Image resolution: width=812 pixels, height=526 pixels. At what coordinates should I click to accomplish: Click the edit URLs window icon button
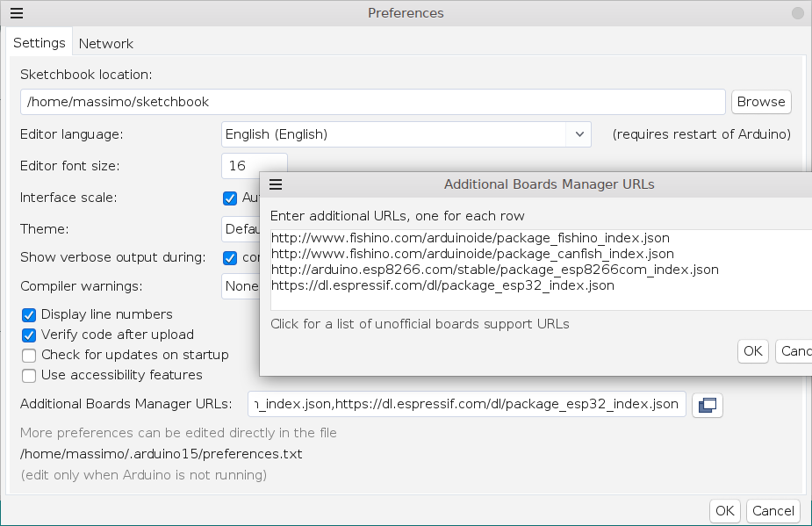coord(707,404)
